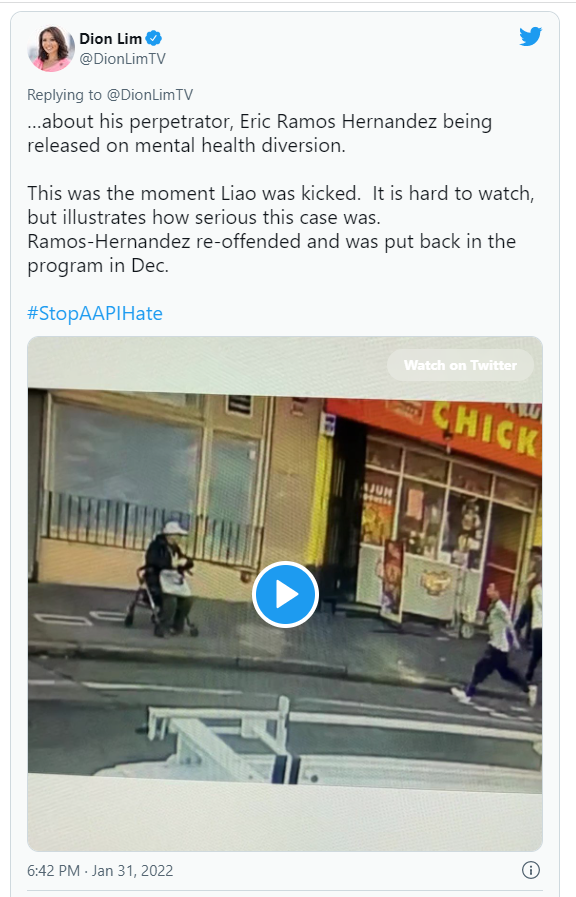Open Dion Lim's profile avatar photo
576x897 pixels.
click(51, 49)
